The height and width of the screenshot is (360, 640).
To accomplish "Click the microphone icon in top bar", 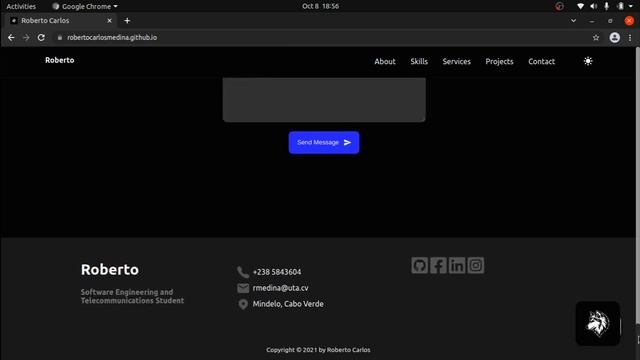I will 607,6.
